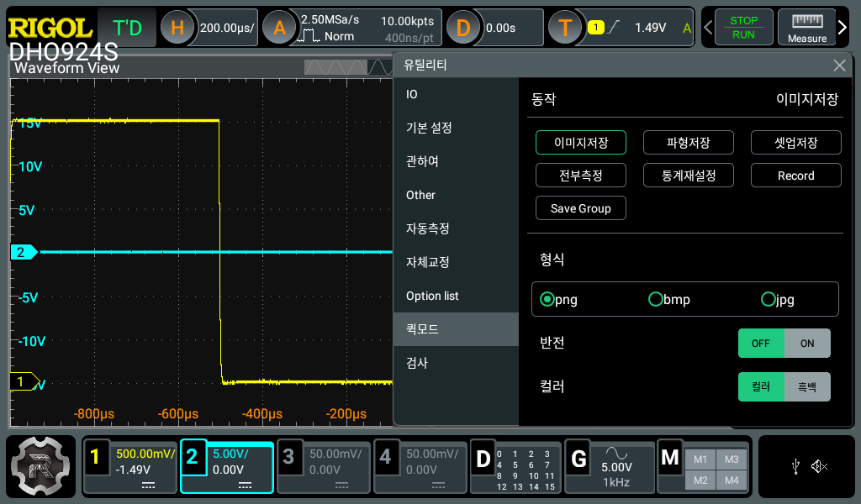Viewport: 861px width, 504px height.
Task: Open the IO utility menu item
Action: pos(456,94)
